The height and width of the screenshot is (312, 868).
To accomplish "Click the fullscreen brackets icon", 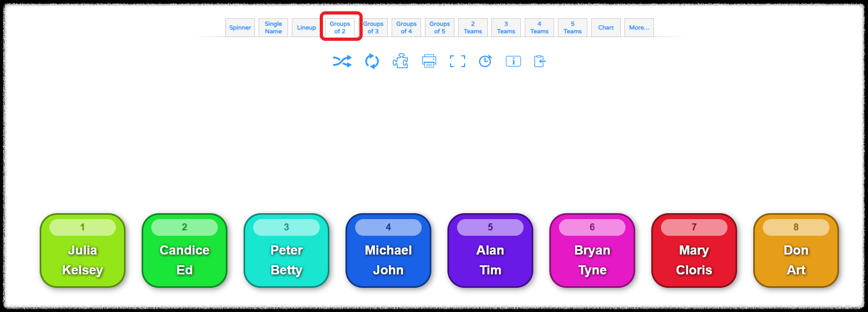I will click(458, 61).
